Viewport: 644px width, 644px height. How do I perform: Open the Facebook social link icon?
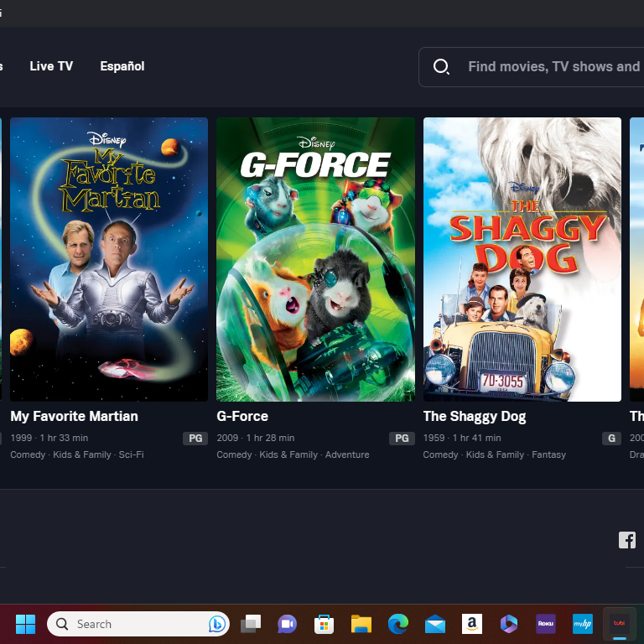click(x=626, y=540)
